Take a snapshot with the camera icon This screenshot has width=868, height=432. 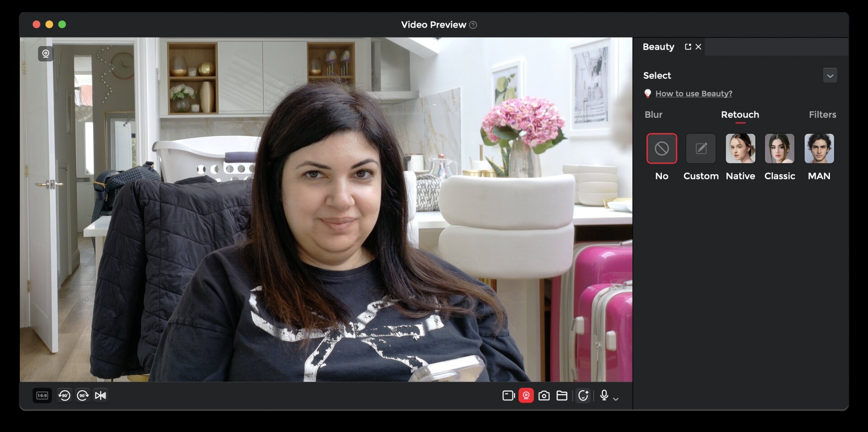pyautogui.click(x=544, y=396)
